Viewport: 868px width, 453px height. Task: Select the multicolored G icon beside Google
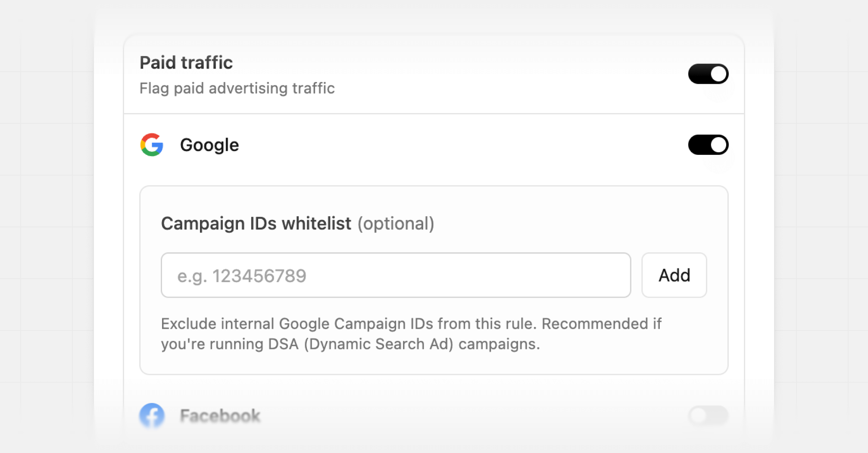(x=151, y=145)
